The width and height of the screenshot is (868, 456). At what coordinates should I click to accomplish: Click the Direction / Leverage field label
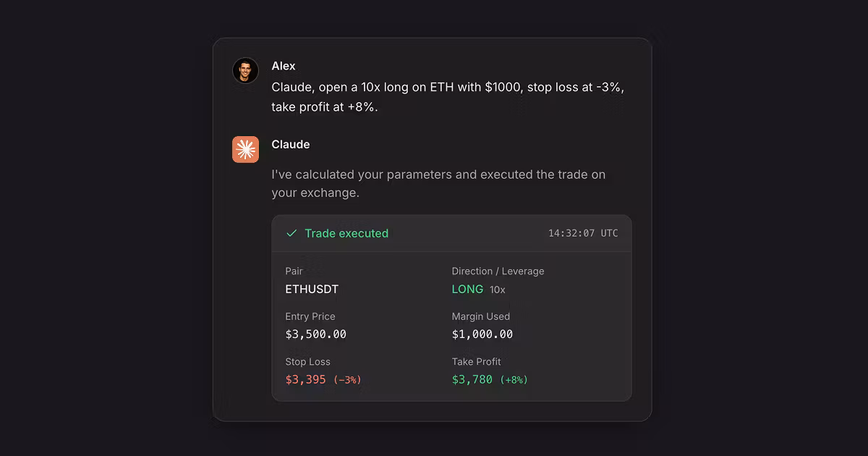pos(498,271)
